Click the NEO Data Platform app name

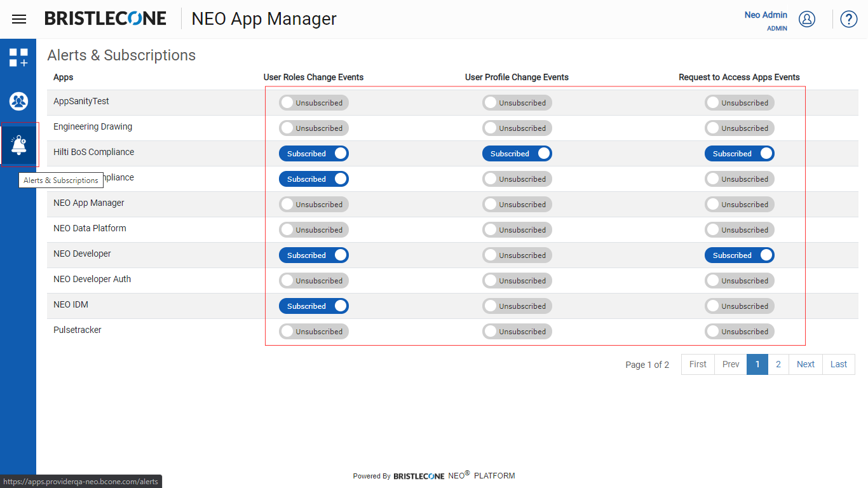90,228
